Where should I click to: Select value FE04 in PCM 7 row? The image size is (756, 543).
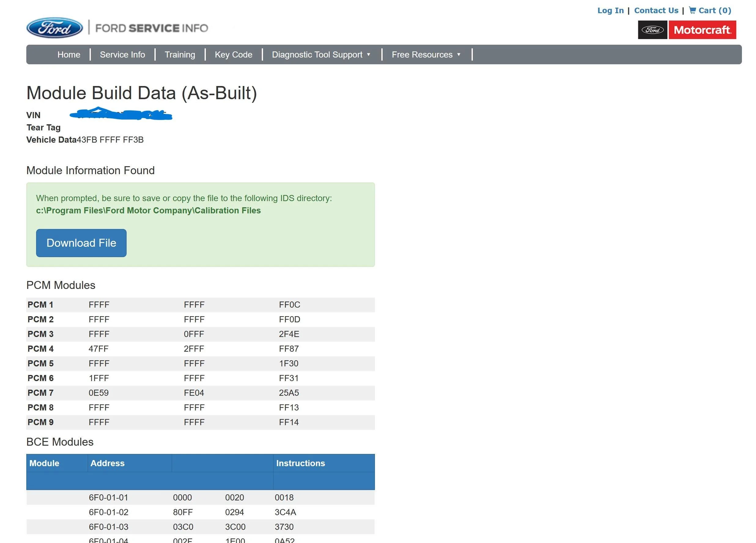pyautogui.click(x=194, y=393)
